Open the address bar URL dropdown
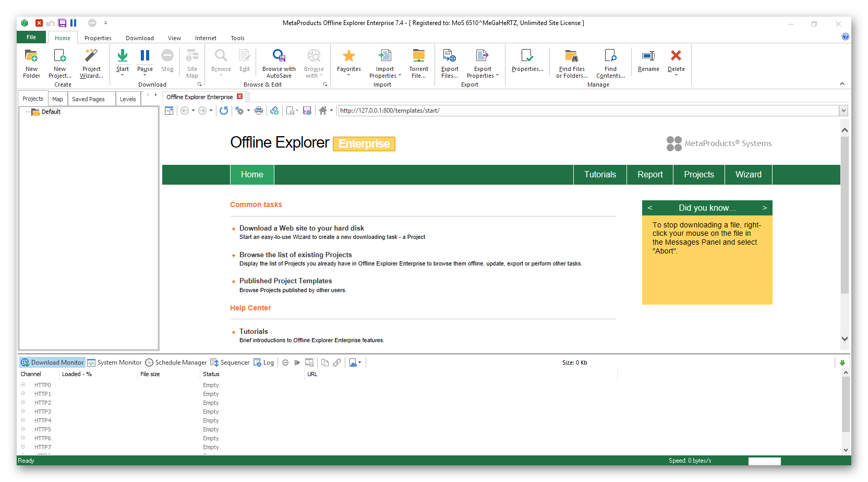 (843, 111)
